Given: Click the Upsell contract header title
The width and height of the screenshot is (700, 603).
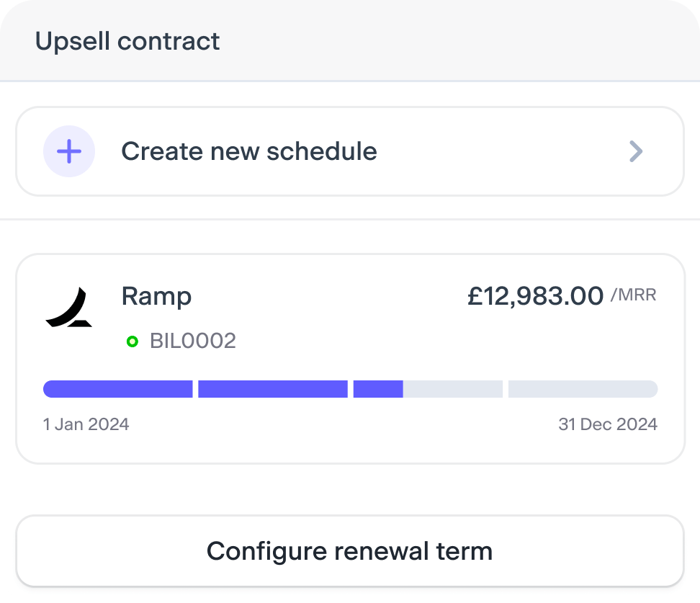Looking at the screenshot, I should click(127, 42).
